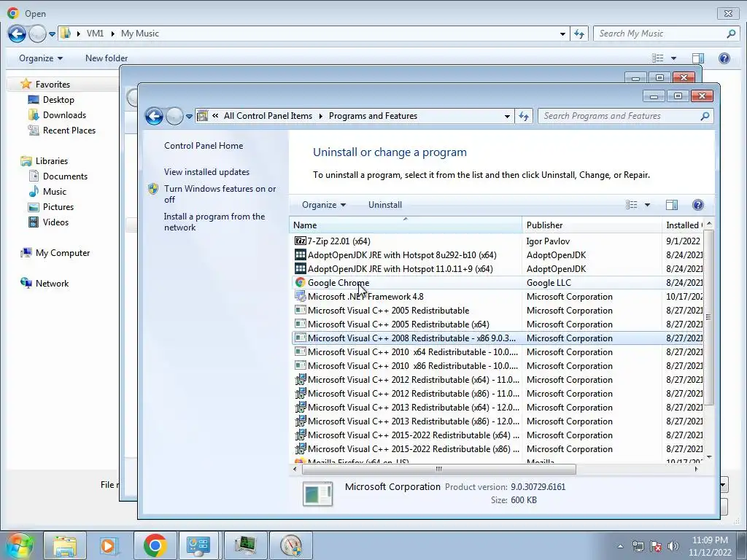Toggle preview pane in the Open dialog
Image resolution: width=747 pixels, height=560 pixels.
pyautogui.click(x=698, y=58)
